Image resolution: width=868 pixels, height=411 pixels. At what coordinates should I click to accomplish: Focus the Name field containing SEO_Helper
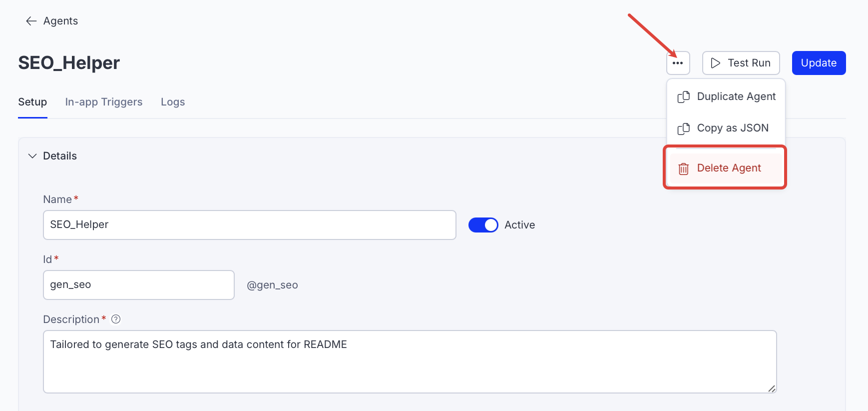(x=249, y=225)
